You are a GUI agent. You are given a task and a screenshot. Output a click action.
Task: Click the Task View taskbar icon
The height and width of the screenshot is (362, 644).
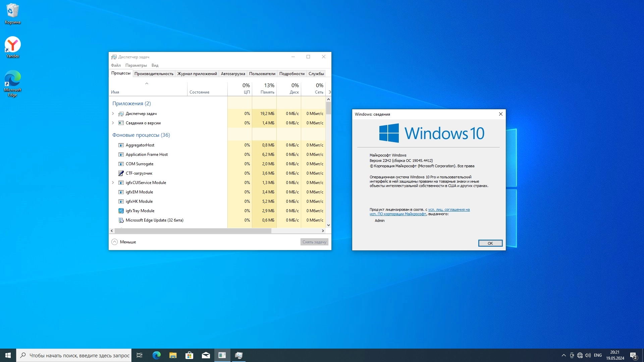[140, 355]
